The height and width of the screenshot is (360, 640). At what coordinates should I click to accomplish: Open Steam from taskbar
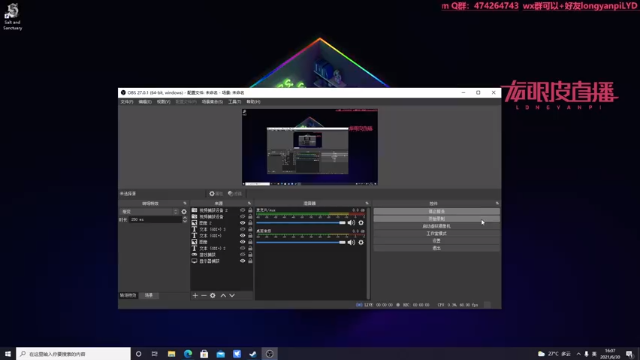pyautogui.click(x=253, y=354)
